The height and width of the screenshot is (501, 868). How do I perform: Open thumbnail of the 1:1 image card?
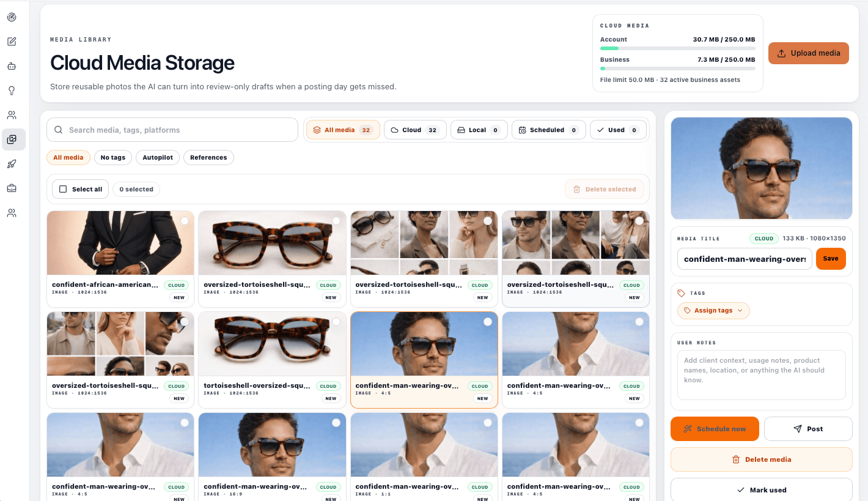tap(424, 445)
